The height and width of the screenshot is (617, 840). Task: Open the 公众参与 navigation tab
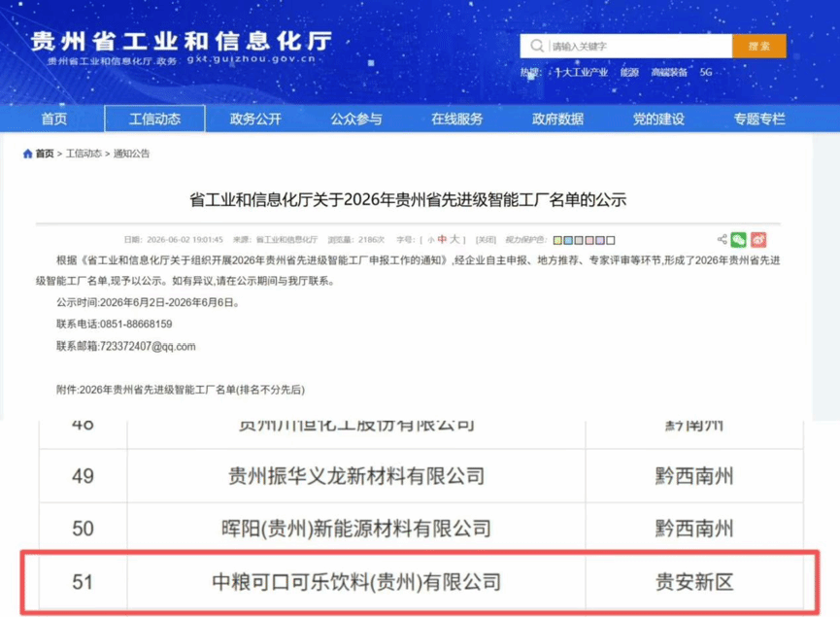(x=356, y=119)
